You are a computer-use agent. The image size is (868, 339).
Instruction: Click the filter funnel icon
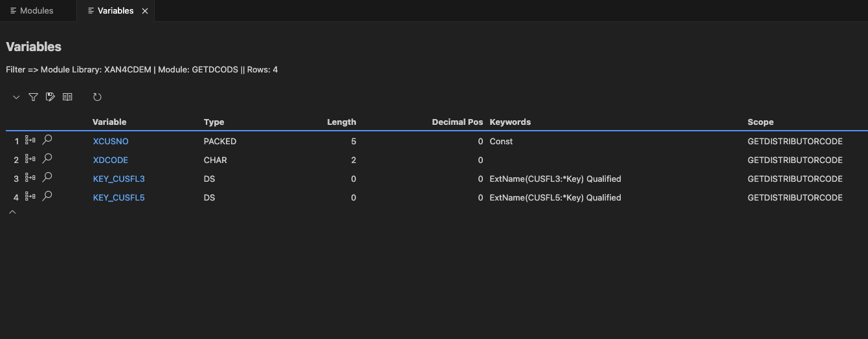[x=33, y=97]
